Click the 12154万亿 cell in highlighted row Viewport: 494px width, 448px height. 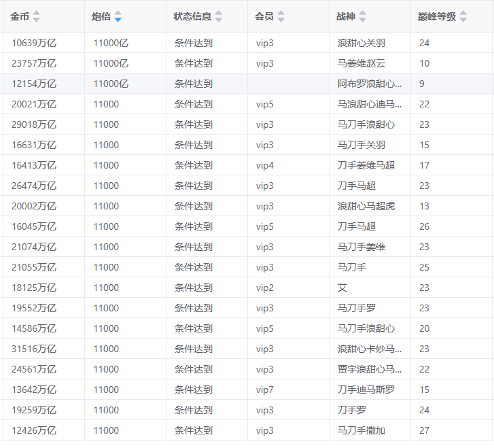click(34, 84)
